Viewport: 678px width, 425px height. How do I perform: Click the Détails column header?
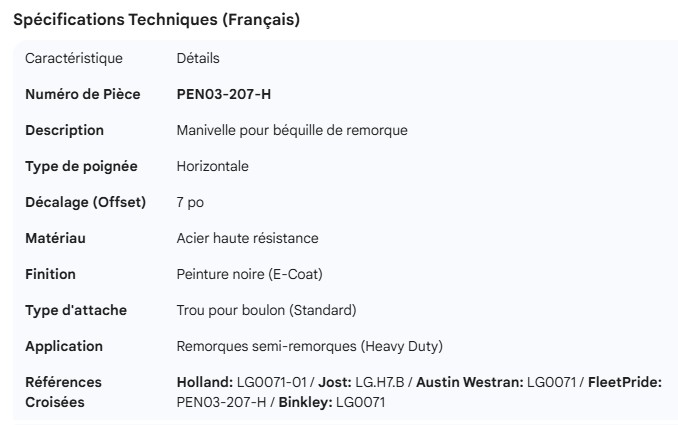pyautogui.click(x=198, y=59)
